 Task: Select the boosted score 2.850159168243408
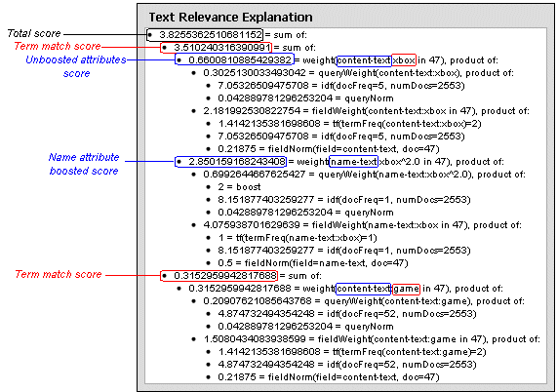[x=230, y=162]
